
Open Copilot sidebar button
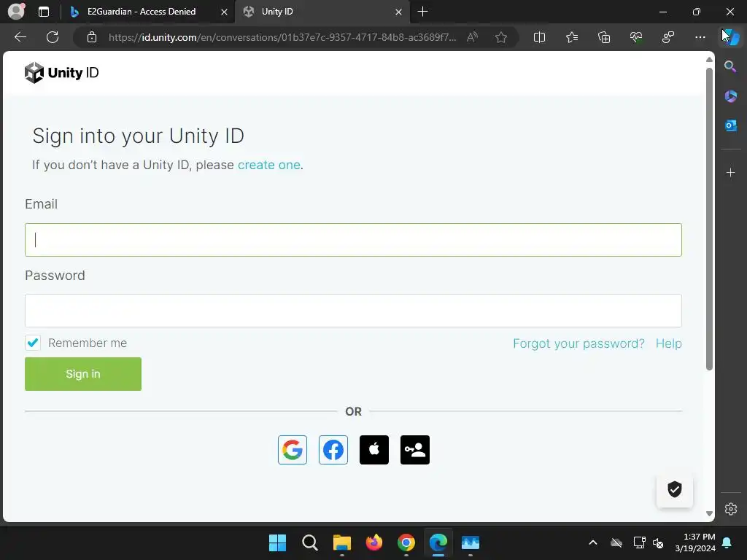point(731,37)
